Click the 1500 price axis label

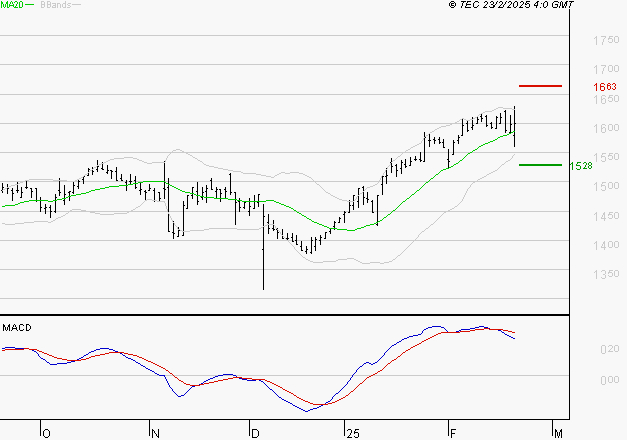(x=606, y=186)
